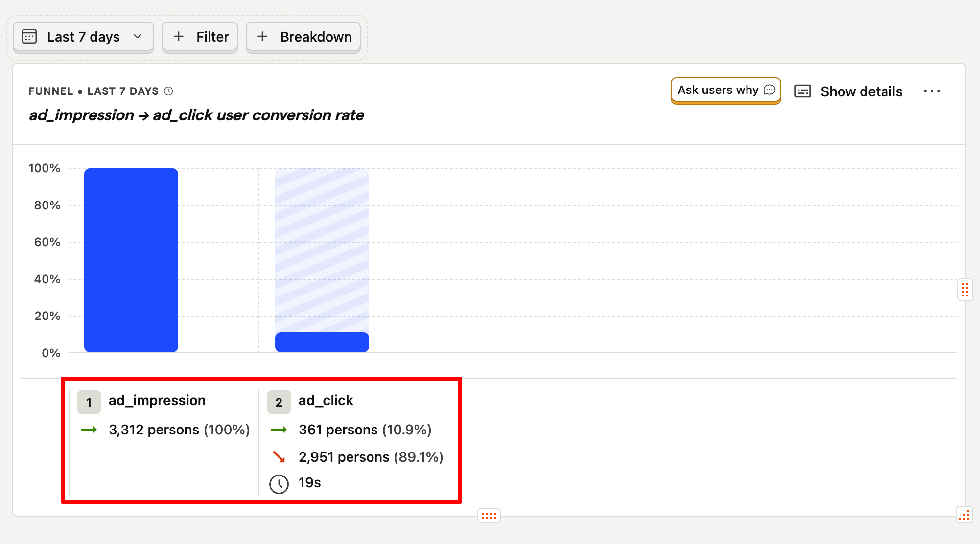The width and height of the screenshot is (980, 544).
Task: Click the Ask users why button
Action: [x=725, y=90]
